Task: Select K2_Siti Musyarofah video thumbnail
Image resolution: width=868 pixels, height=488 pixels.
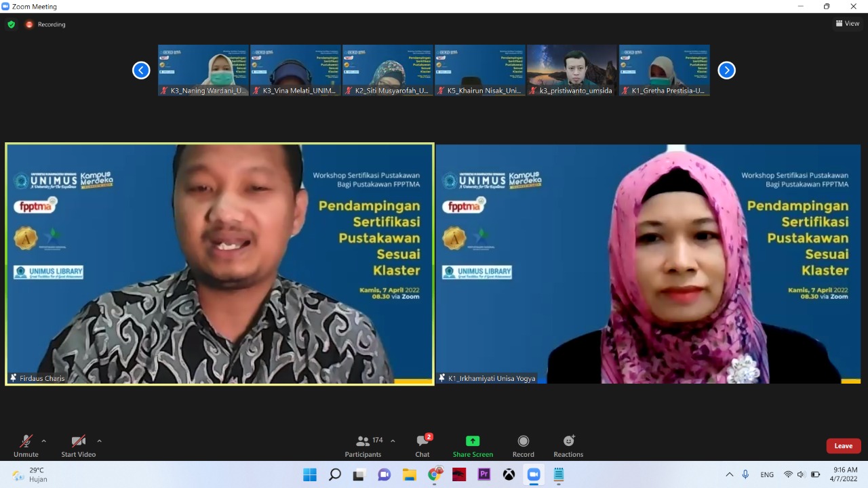Action: [x=388, y=70]
